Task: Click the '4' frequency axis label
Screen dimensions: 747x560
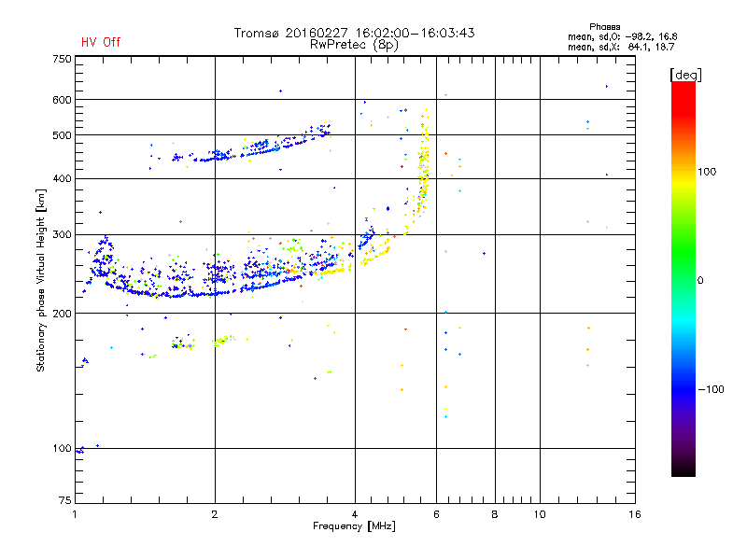Action: (x=355, y=514)
